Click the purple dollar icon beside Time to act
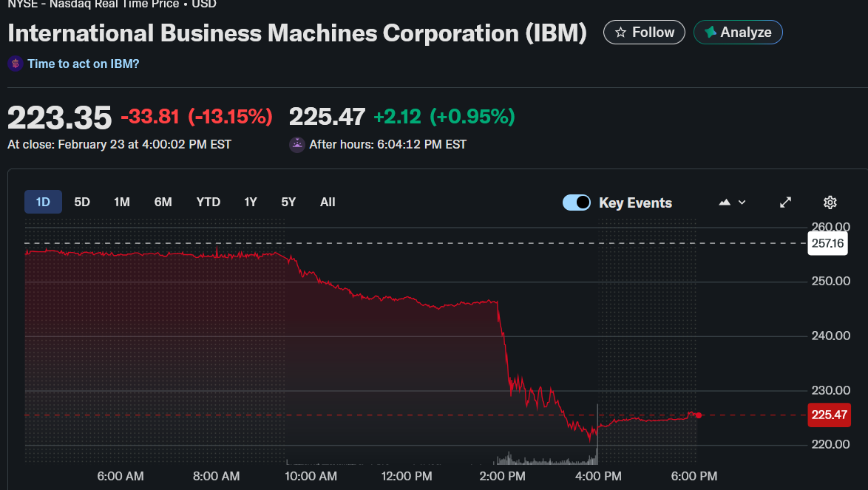868x490 pixels. (16, 64)
